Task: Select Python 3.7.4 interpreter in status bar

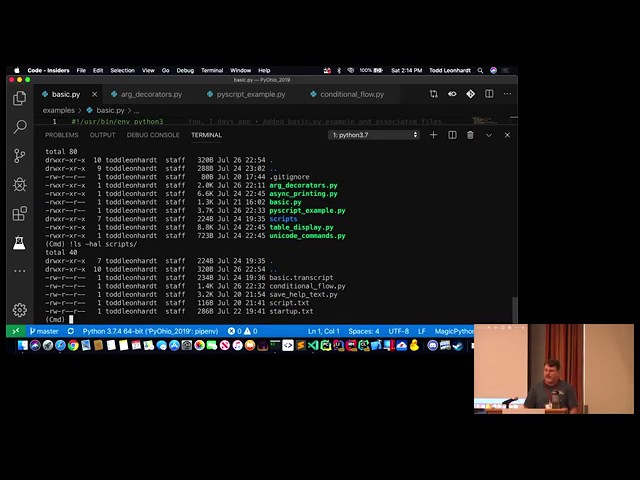Action: pos(150,331)
